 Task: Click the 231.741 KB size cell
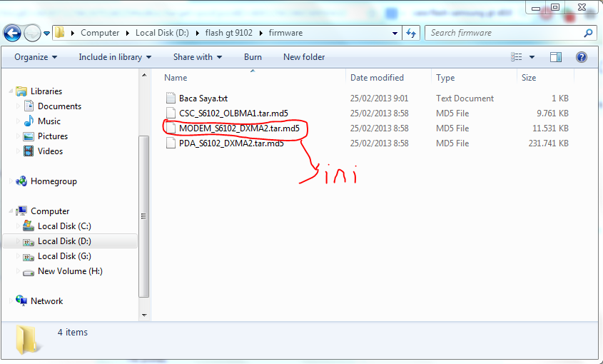[548, 143]
